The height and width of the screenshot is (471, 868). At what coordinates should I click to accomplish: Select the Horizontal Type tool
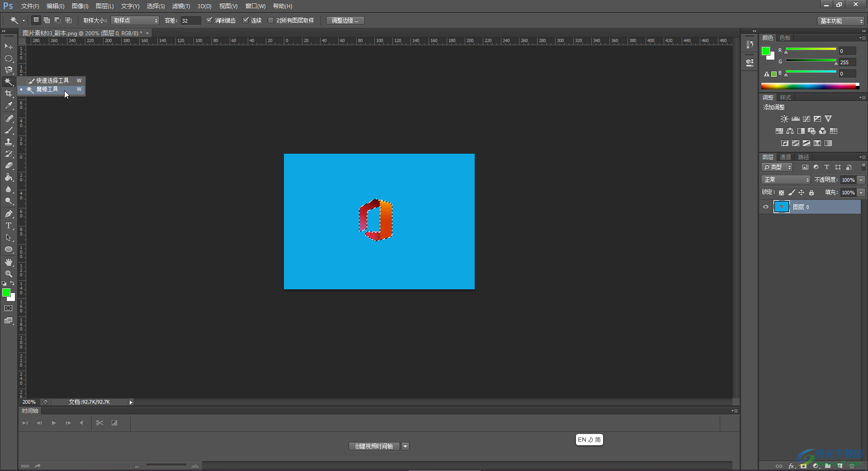point(9,226)
